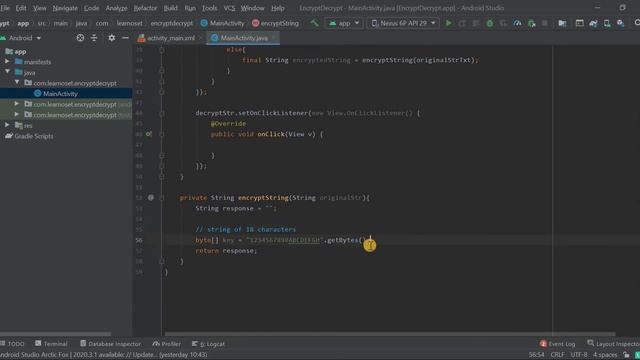
Task: Click the editor horizontal scrollbar
Action: (390, 334)
